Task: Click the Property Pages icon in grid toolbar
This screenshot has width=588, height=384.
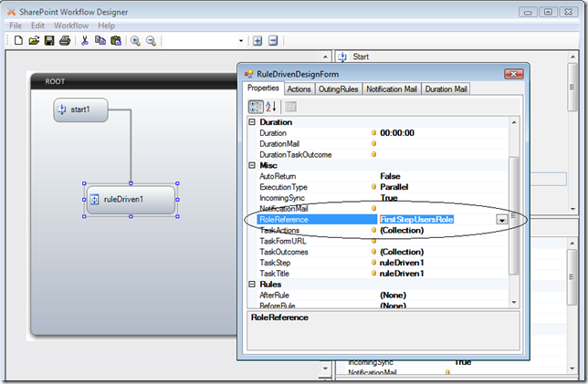Action: point(290,107)
